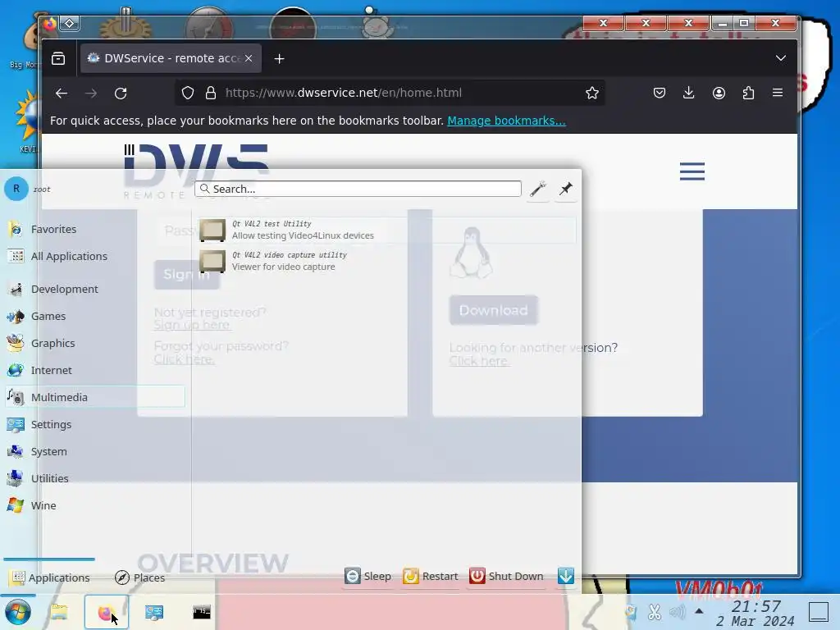Open a new browser tab
Screen dimensions: 840x630
coord(279,59)
